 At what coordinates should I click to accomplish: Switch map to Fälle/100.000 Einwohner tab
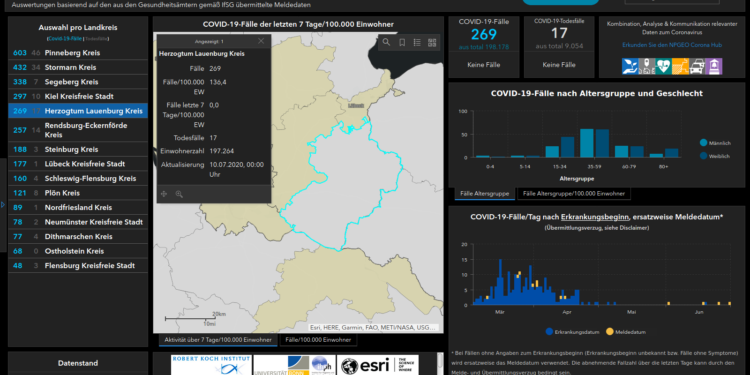[318, 340]
